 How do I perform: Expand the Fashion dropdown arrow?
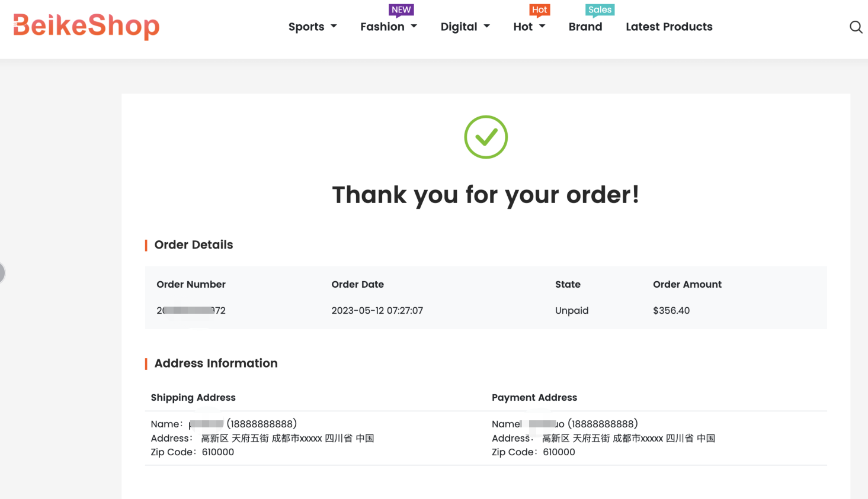[x=414, y=27]
